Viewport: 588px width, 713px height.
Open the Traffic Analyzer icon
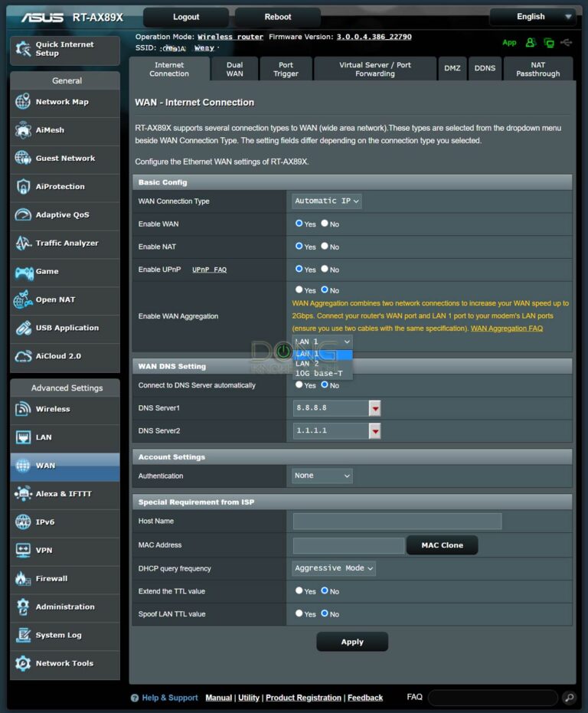23,244
